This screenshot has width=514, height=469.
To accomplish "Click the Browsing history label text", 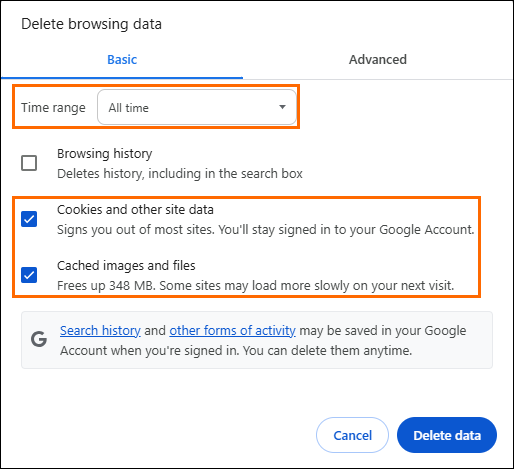I will [x=104, y=154].
